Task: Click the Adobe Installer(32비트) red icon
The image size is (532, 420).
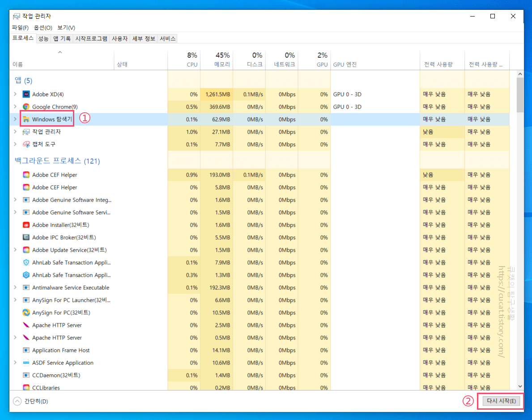Action: (26, 225)
